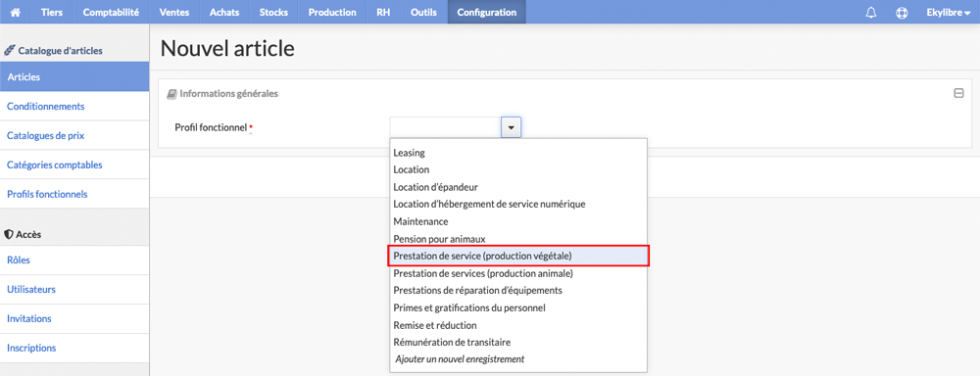Choose Location d'épandeur option
This screenshot has width=980, height=376.
click(x=518, y=187)
